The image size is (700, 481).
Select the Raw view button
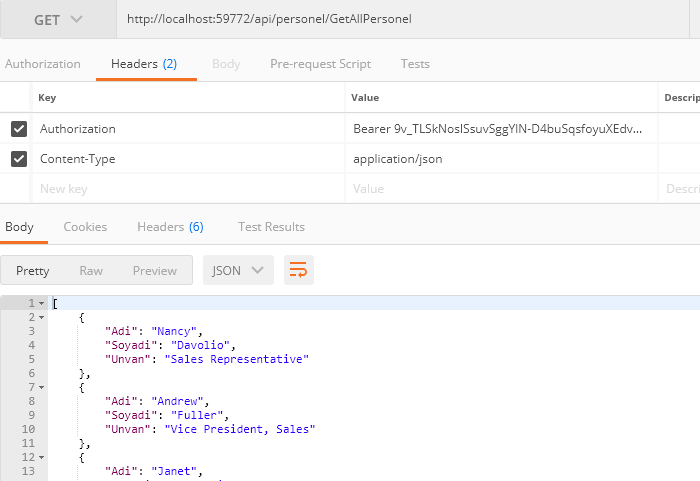pos(91,271)
